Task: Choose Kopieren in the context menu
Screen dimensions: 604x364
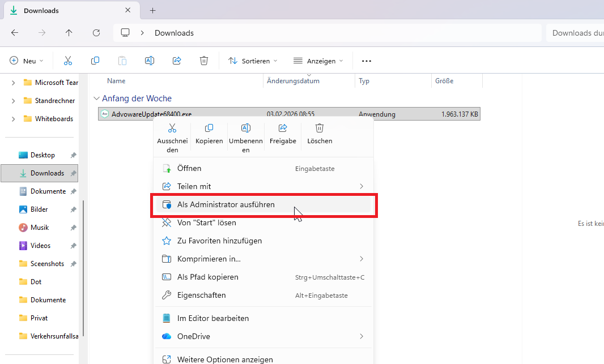Action: tap(209, 134)
